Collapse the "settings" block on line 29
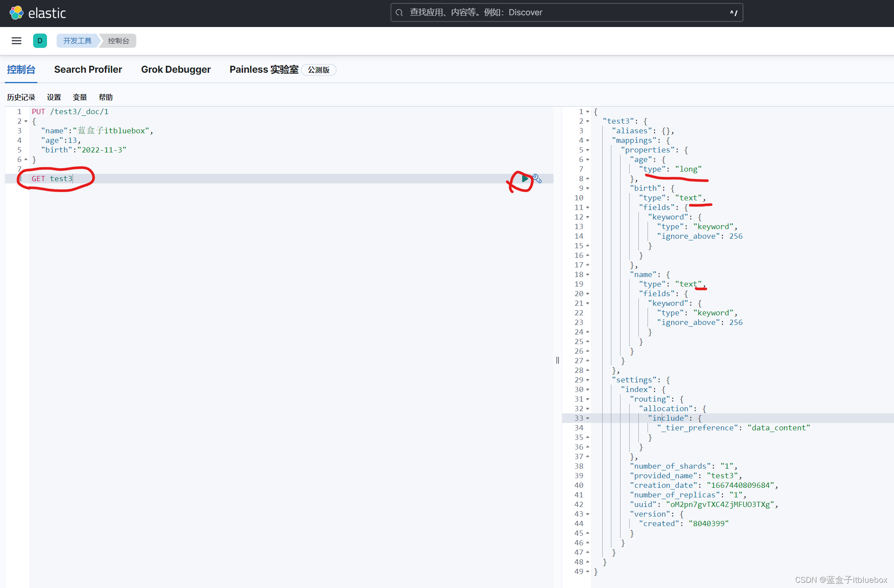The image size is (894, 588). (x=587, y=380)
